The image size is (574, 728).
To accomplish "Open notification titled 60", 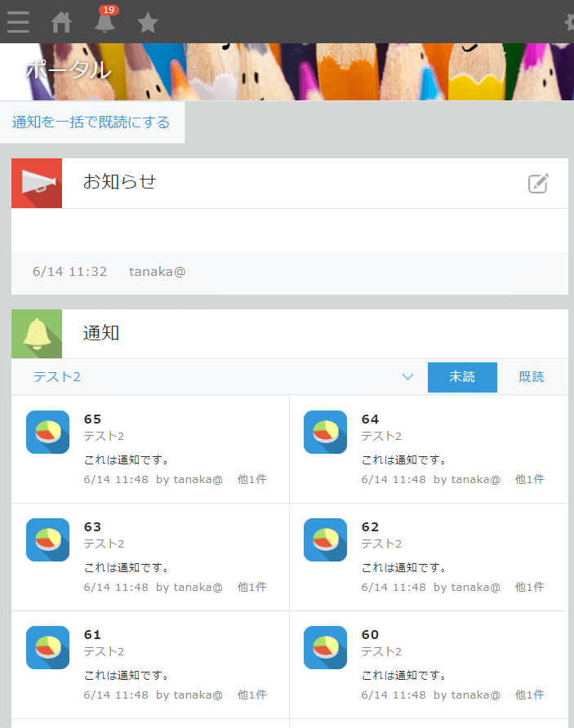I will (370, 634).
